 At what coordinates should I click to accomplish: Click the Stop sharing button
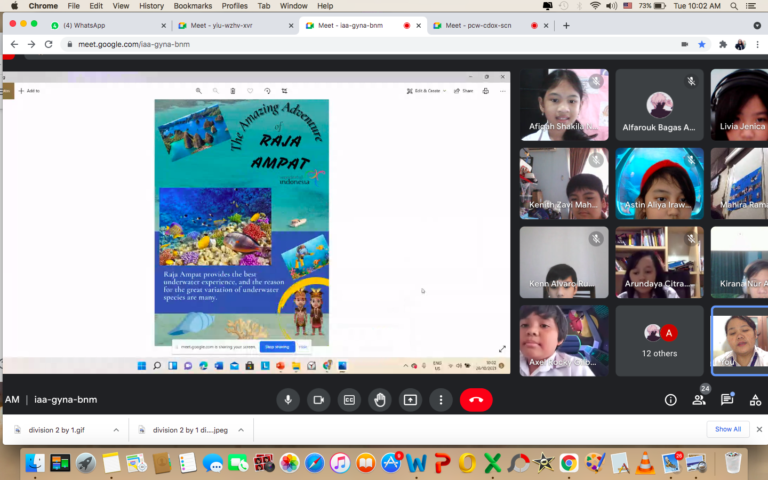point(277,347)
